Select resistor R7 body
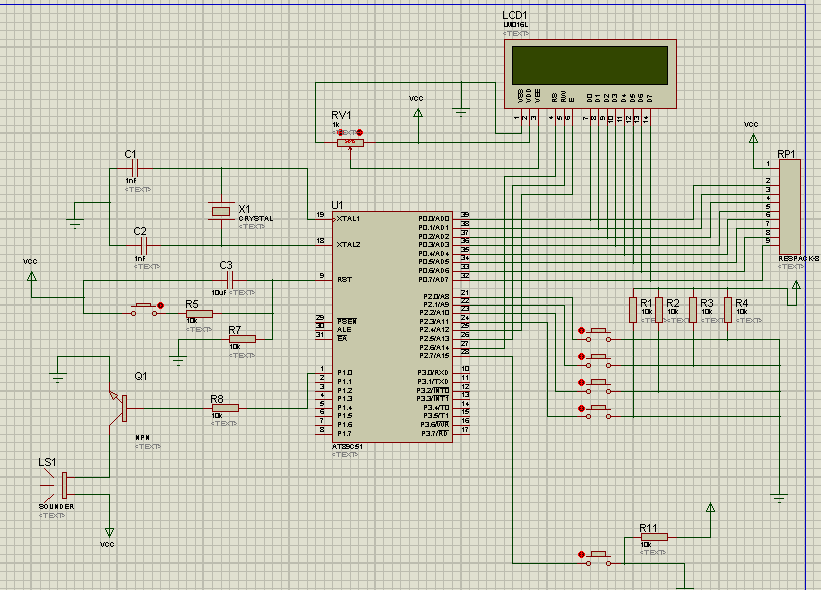This screenshot has width=821, height=590. [242, 339]
